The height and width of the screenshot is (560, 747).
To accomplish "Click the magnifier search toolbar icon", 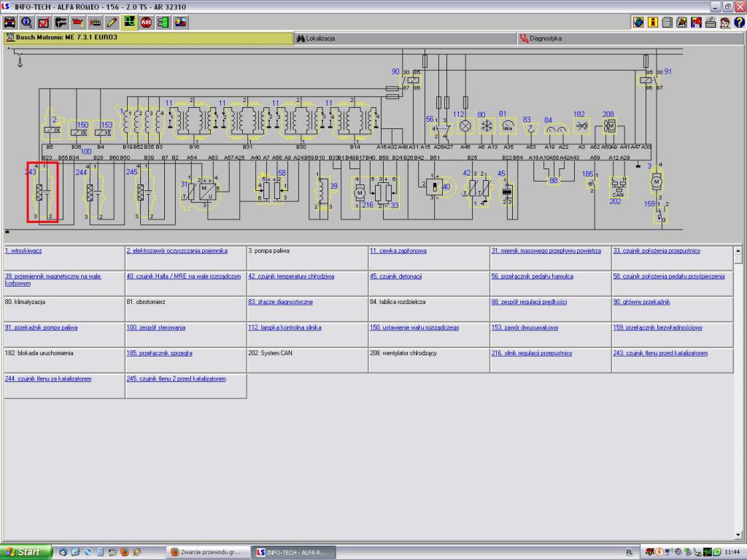I will pos(27,22).
